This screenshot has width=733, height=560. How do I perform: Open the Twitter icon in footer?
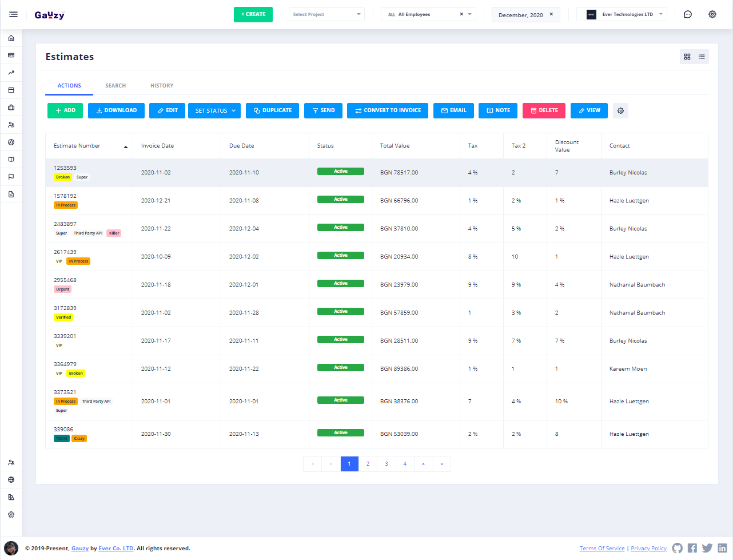[x=707, y=548]
